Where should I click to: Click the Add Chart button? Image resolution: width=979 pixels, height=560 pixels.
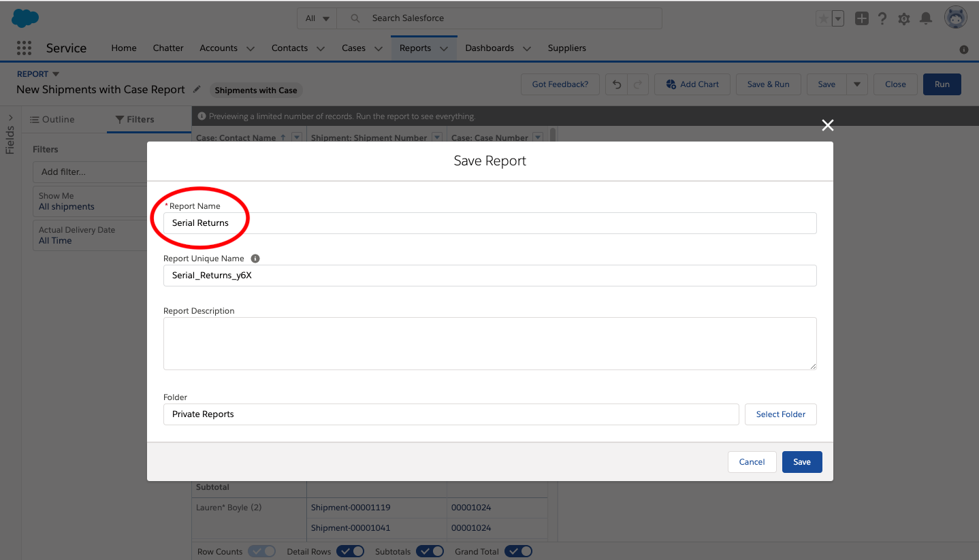tap(692, 84)
